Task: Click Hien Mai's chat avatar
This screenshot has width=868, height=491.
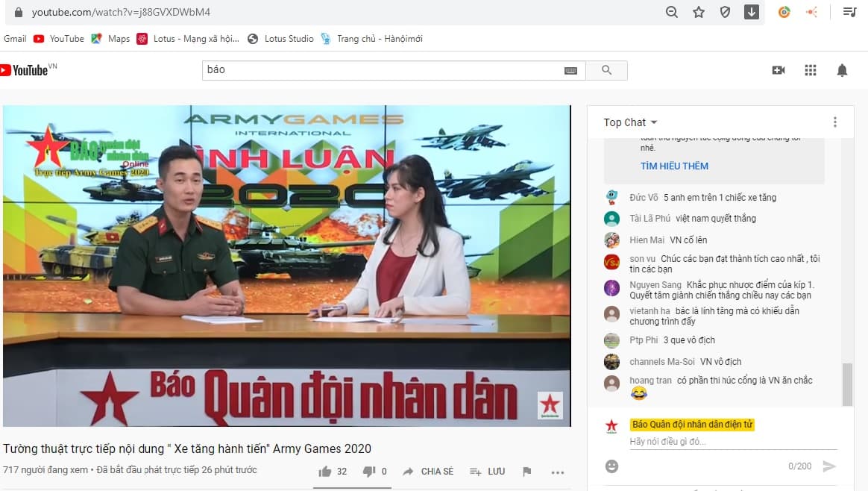Action: [611, 240]
